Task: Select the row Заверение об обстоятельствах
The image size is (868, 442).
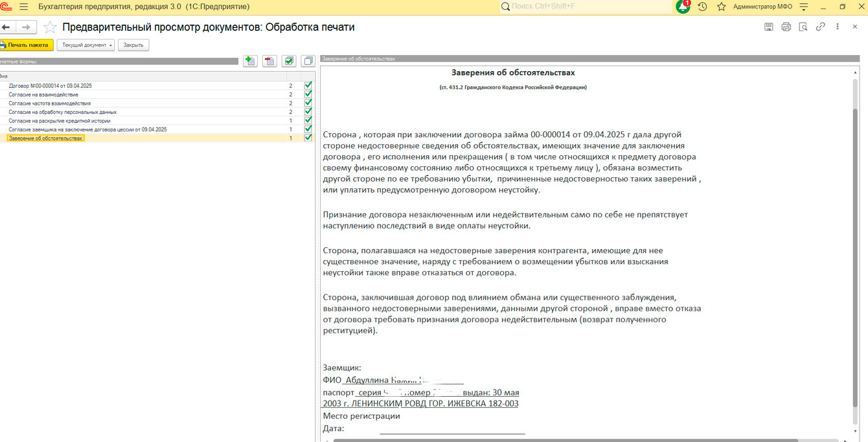Action: click(157, 138)
